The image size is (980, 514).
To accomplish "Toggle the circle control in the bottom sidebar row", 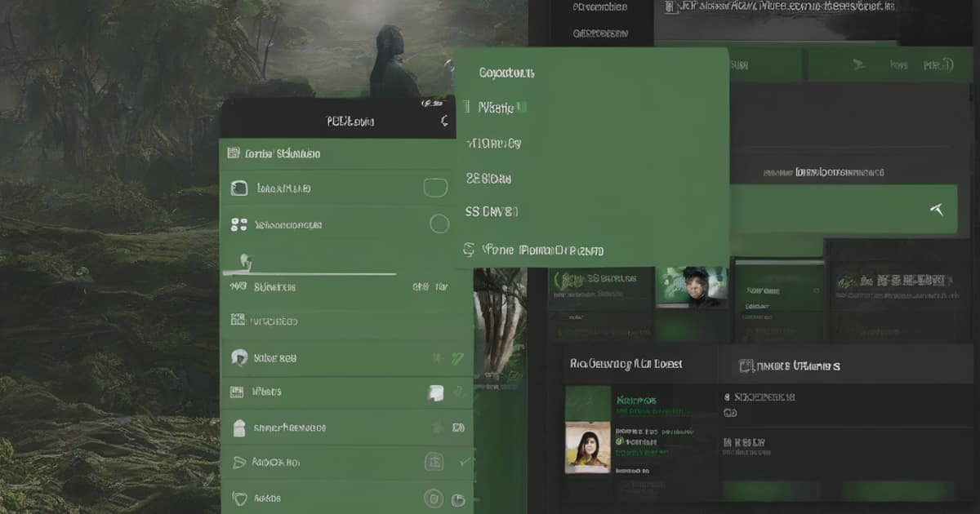I will [x=433, y=498].
